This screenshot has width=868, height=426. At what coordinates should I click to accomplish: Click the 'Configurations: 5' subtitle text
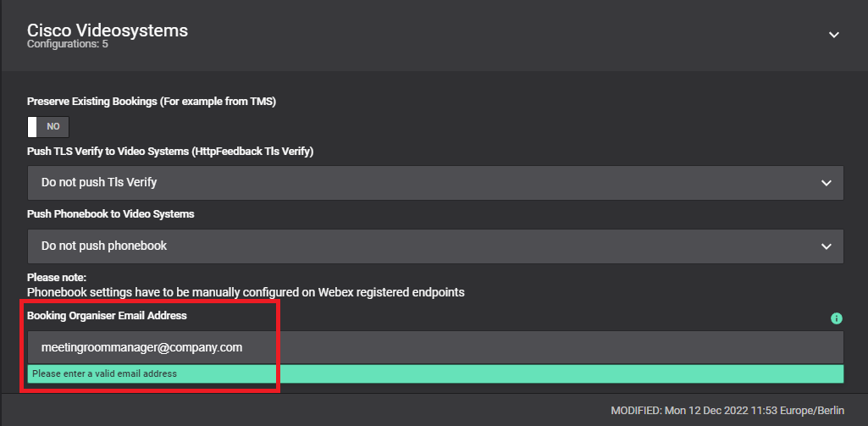[67, 44]
